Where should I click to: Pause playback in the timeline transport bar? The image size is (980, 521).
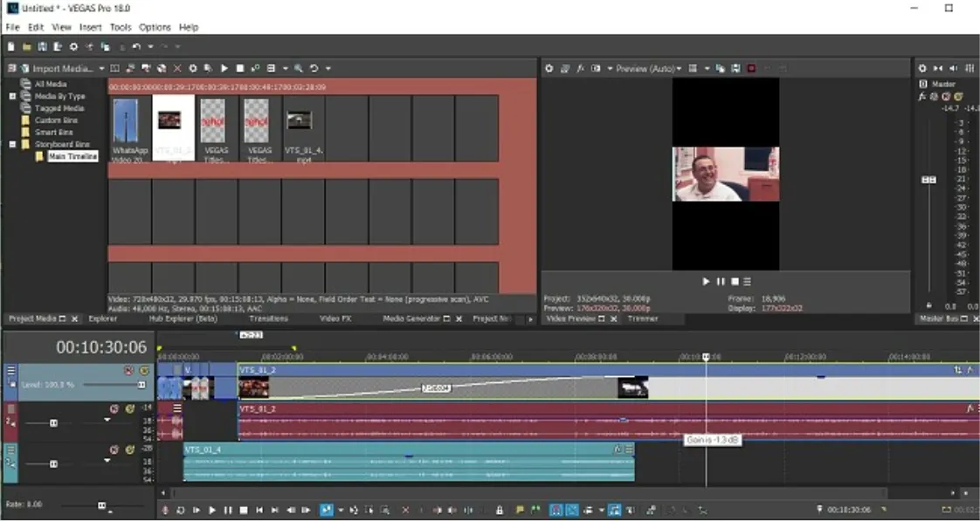[x=228, y=511]
